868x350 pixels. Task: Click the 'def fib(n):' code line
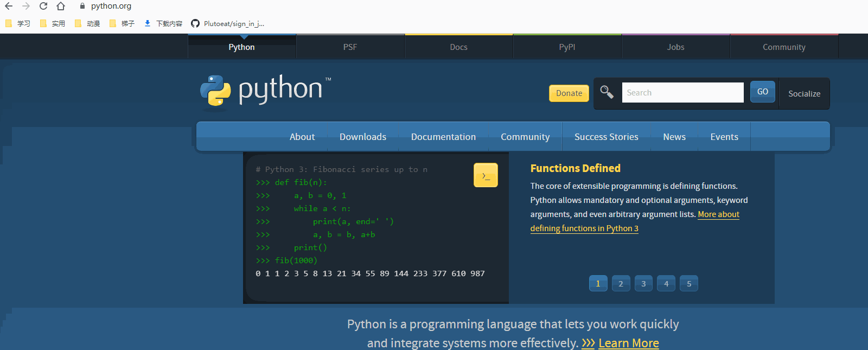click(291, 182)
